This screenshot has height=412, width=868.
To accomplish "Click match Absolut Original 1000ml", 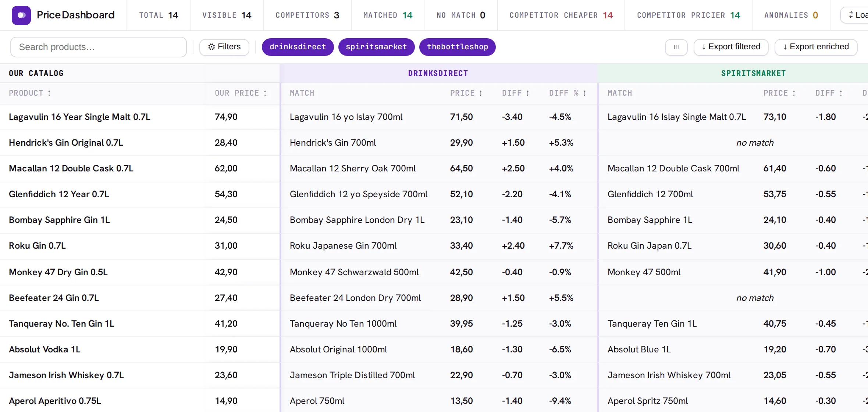I will [338, 349].
